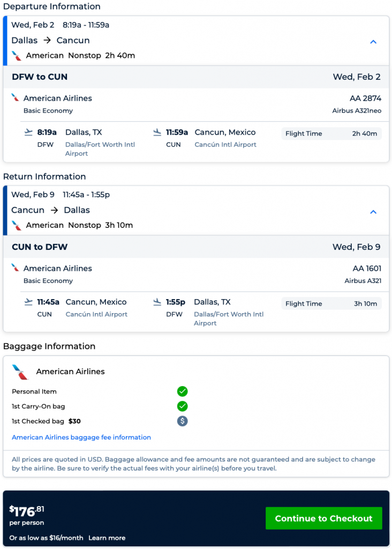Click American logo in return summary
The image size is (392, 549).
pos(17,225)
